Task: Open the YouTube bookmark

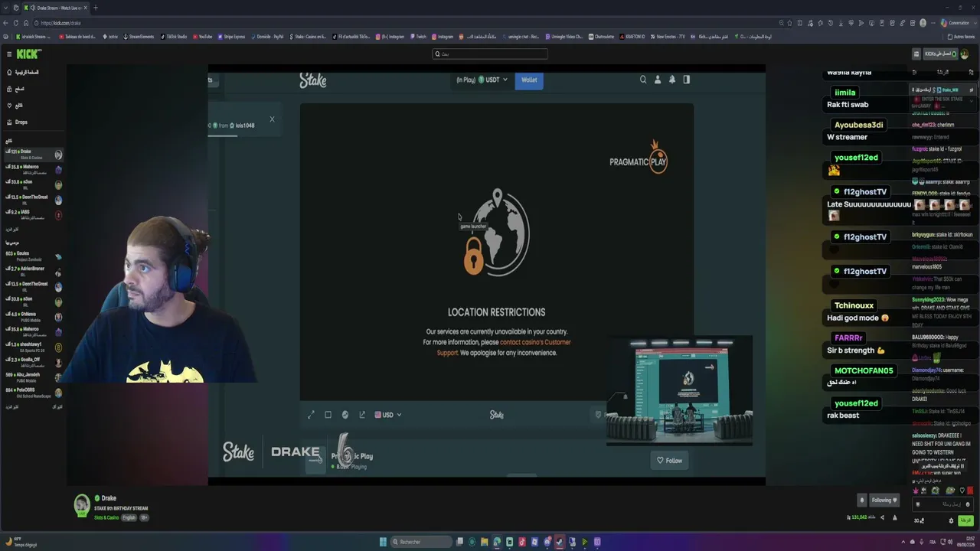Action: [x=203, y=37]
